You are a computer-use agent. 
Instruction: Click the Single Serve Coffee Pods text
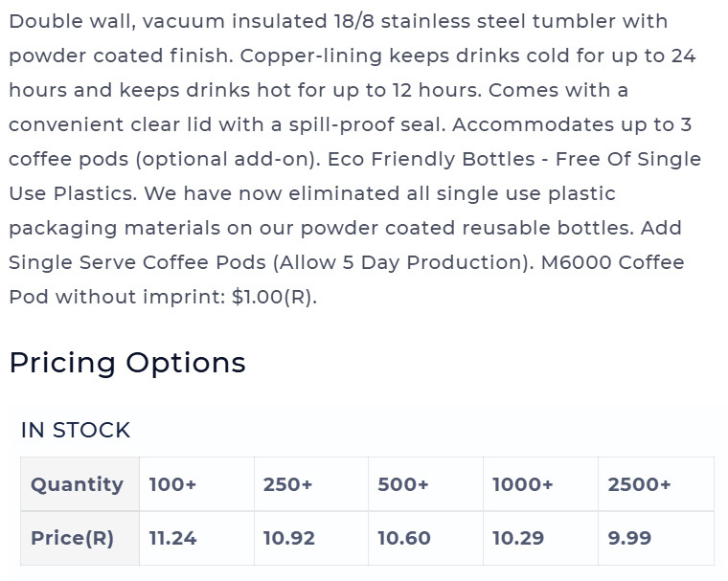[137, 262]
